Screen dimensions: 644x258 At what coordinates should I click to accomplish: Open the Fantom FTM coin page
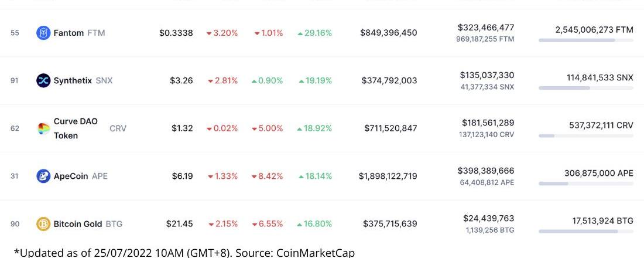click(79, 33)
